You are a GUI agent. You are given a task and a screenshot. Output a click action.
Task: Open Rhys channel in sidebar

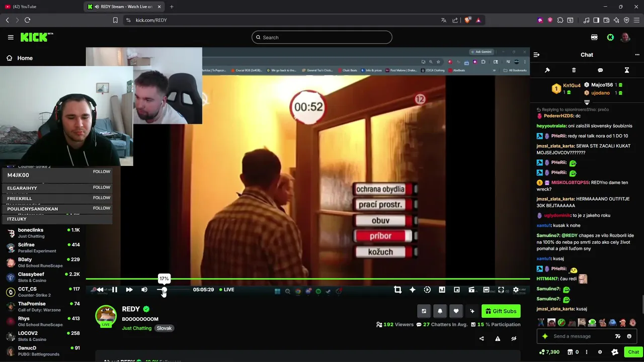click(x=43, y=321)
